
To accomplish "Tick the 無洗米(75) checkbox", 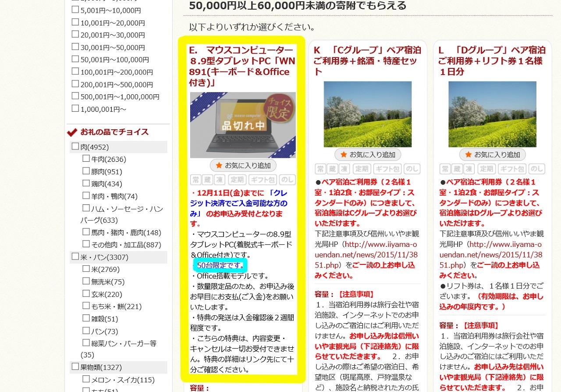I will [x=86, y=281].
